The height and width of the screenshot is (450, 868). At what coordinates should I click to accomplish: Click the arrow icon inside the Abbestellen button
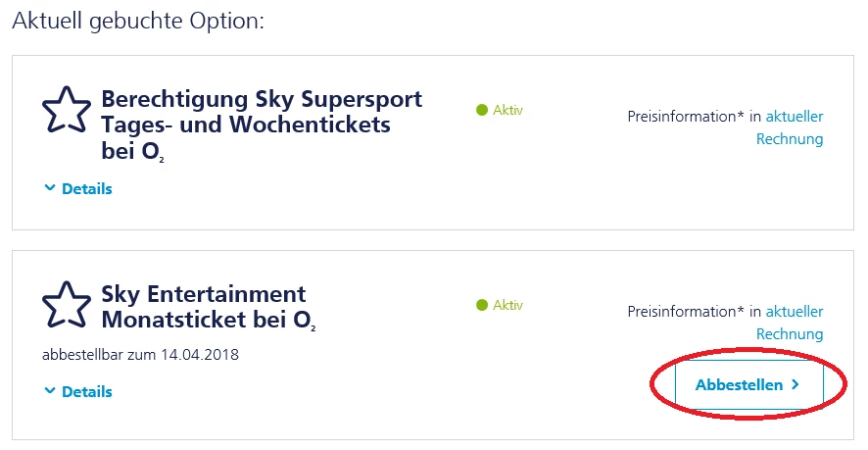(x=796, y=385)
